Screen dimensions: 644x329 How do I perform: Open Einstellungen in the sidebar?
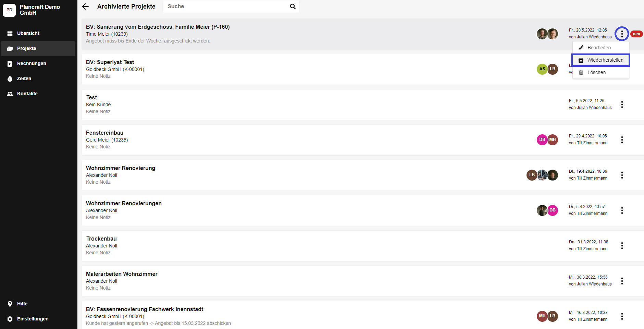coord(38,319)
